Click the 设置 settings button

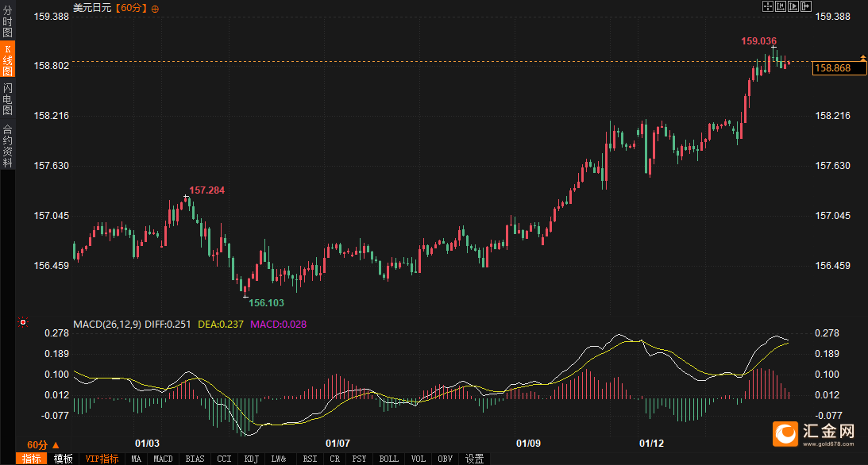coord(474,459)
